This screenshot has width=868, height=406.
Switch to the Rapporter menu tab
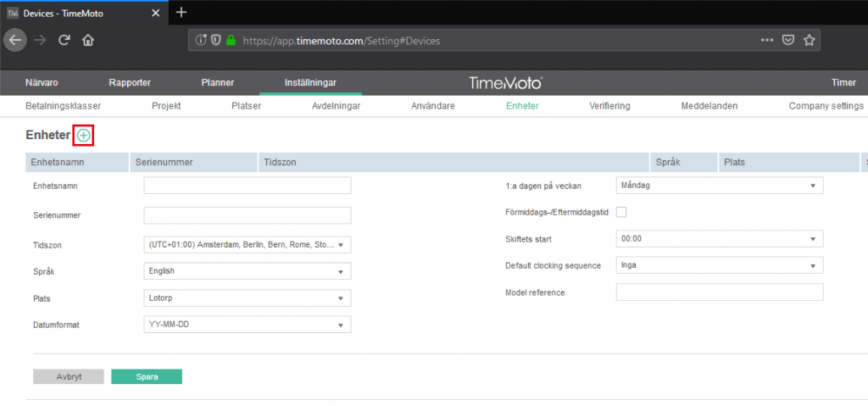[x=130, y=82]
